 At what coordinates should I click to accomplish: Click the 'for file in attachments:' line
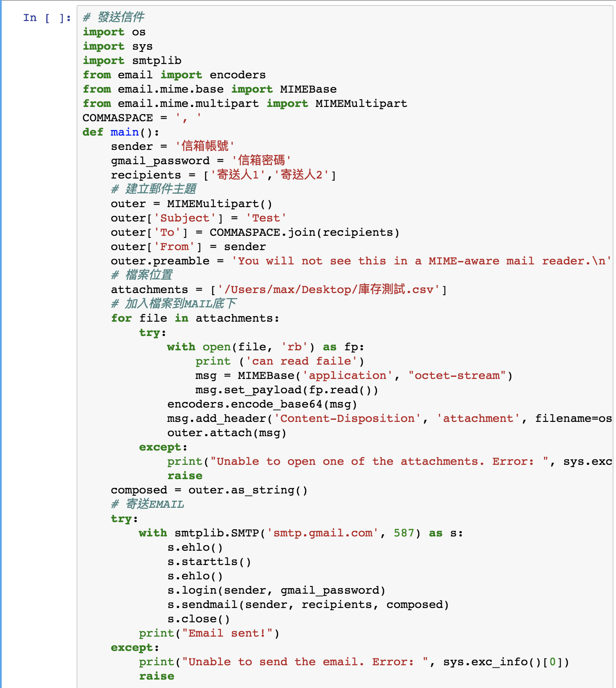point(195,318)
